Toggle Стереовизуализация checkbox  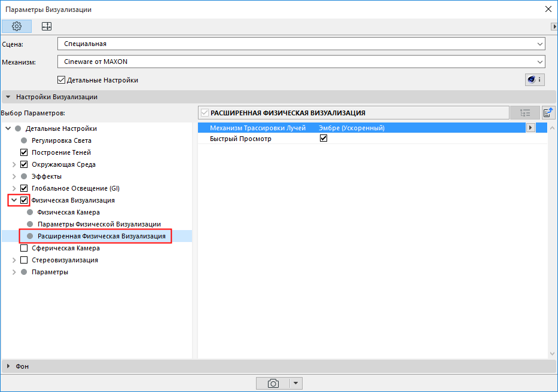tap(24, 260)
